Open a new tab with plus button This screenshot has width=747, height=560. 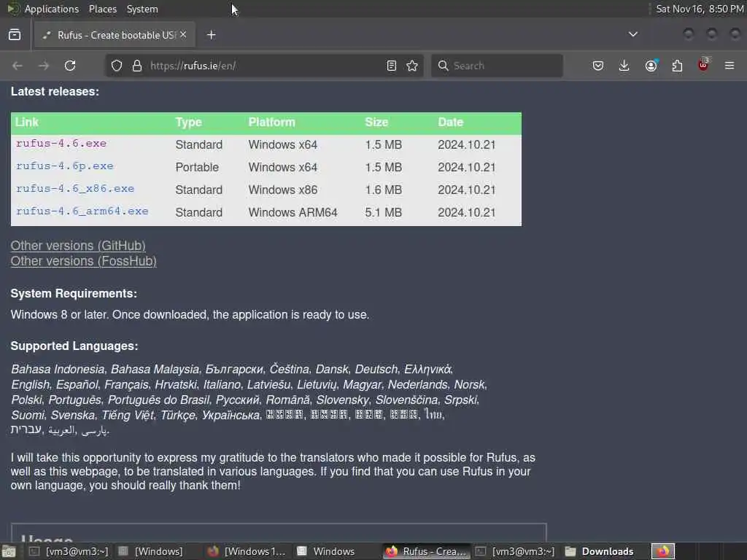click(212, 35)
